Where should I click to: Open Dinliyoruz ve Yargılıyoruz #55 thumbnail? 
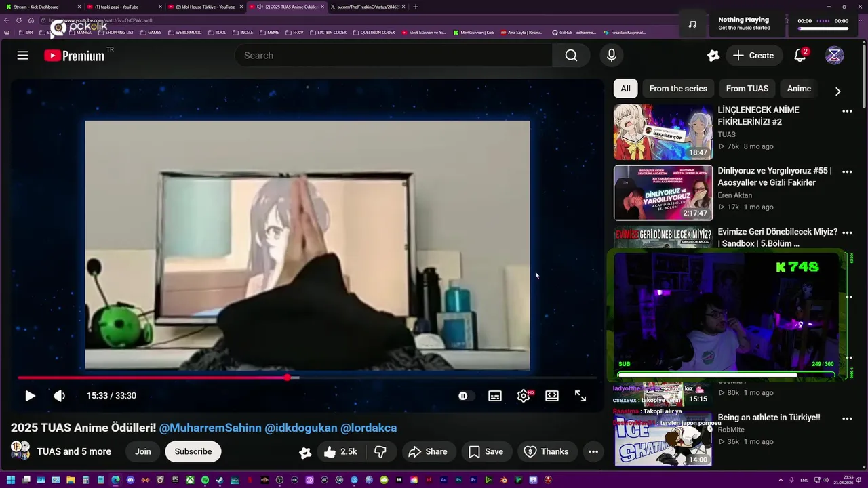[x=663, y=193]
